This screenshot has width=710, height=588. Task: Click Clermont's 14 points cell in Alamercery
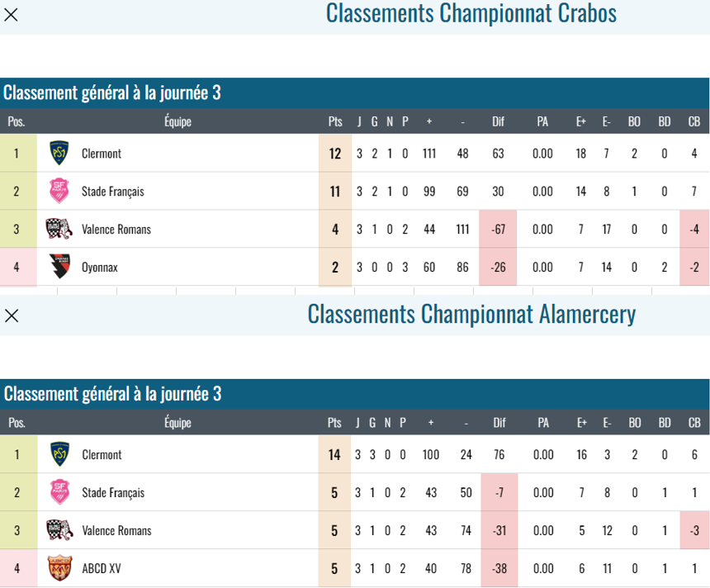point(334,454)
